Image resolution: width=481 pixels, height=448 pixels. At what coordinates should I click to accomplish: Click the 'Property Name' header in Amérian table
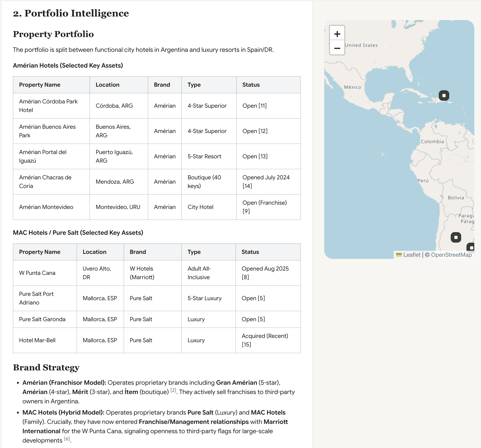40,85
